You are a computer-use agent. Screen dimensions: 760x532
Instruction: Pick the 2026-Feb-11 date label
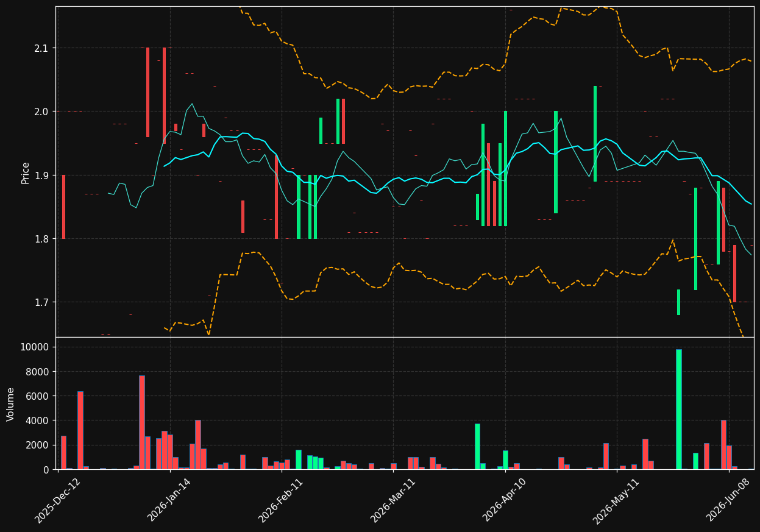pyautogui.click(x=281, y=500)
